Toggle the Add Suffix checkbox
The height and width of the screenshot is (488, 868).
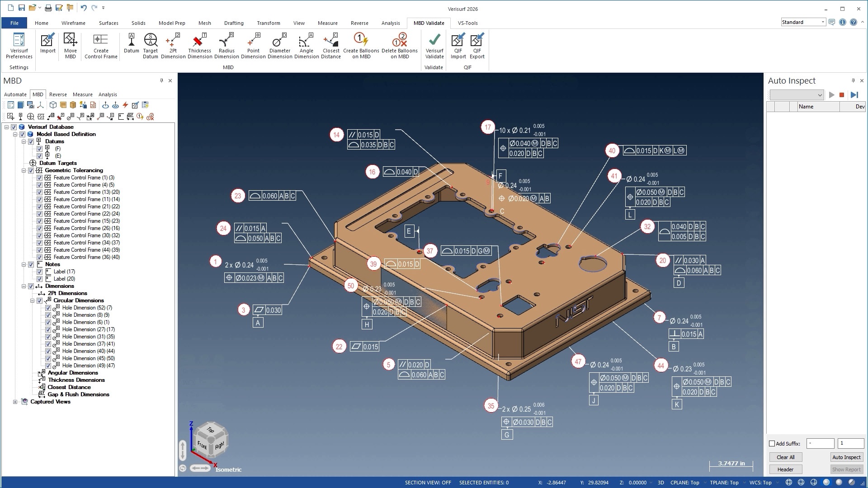772,444
